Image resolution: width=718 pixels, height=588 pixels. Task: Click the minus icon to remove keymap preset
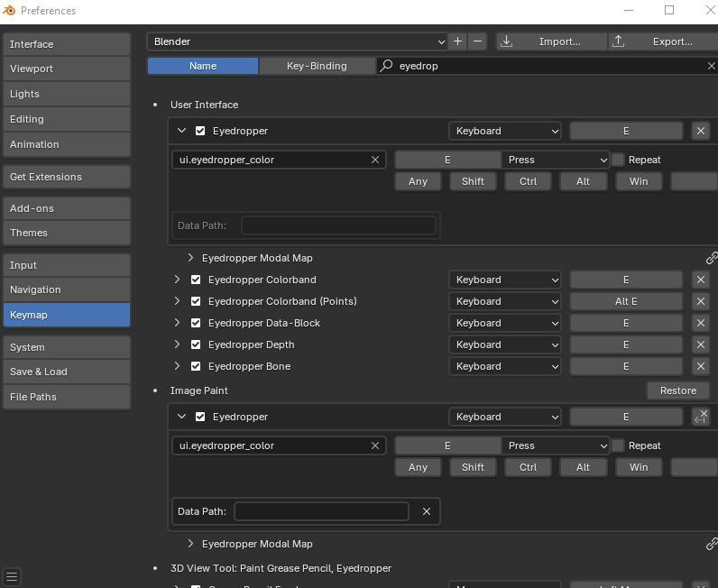click(478, 41)
